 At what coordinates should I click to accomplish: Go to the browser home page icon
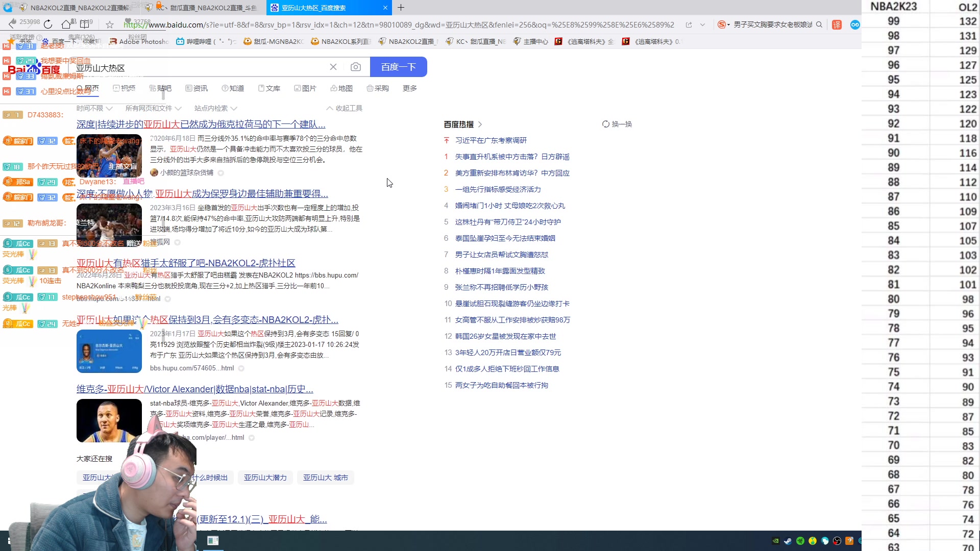coord(66,24)
